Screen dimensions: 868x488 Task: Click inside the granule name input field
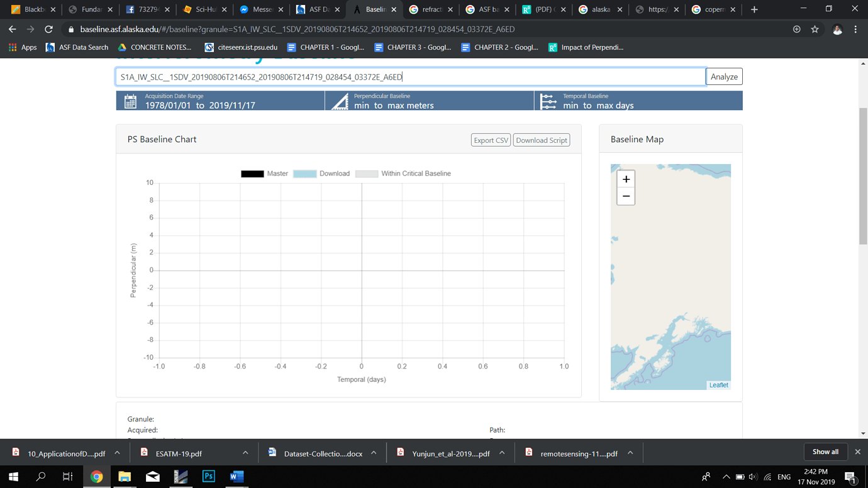coord(409,76)
